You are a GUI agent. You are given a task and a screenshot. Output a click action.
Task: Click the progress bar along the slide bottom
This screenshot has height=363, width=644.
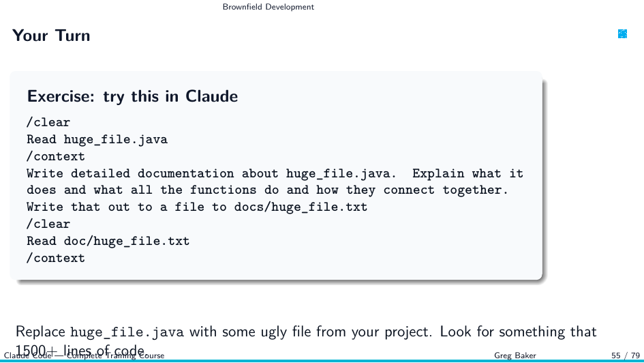[x=322, y=362]
